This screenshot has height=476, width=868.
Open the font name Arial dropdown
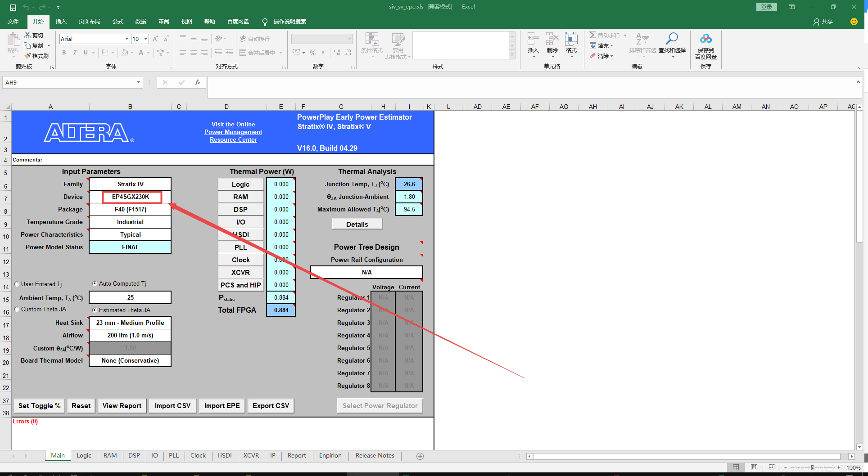click(x=127, y=39)
